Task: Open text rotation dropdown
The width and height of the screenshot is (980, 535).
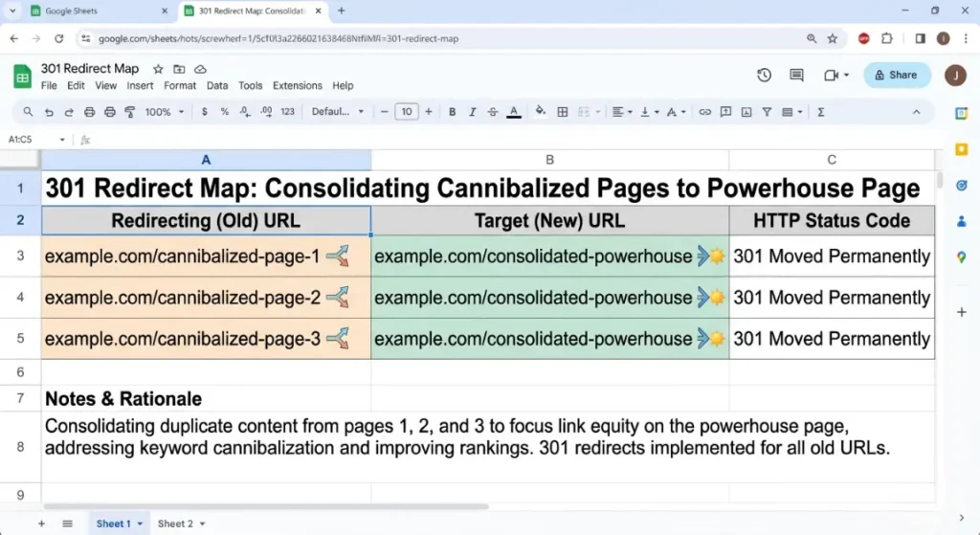Action: tap(677, 112)
